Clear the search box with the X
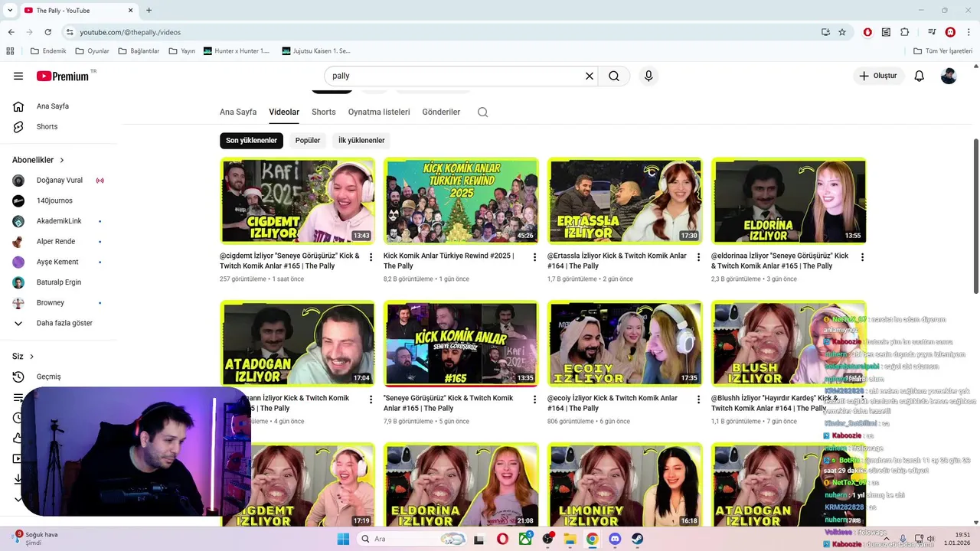Image resolution: width=980 pixels, height=551 pixels. pyautogui.click(x=590, y=76)
